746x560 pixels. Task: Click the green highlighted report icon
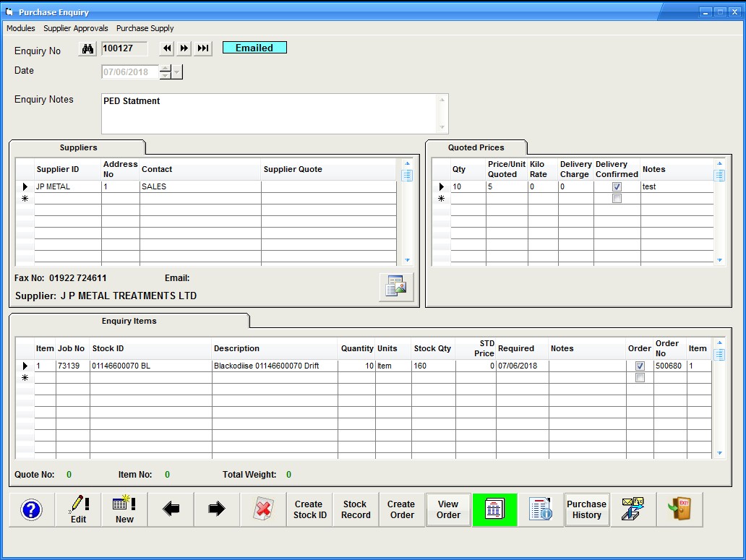click(494, 509)
